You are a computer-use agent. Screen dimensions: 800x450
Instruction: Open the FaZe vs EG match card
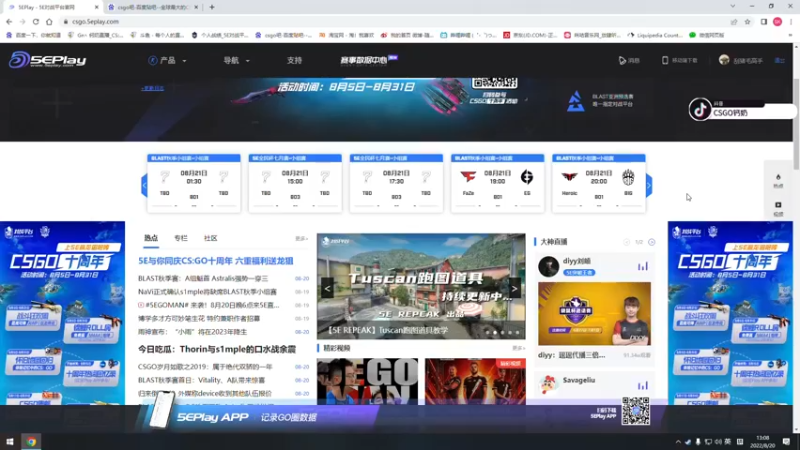coord(497,183)
